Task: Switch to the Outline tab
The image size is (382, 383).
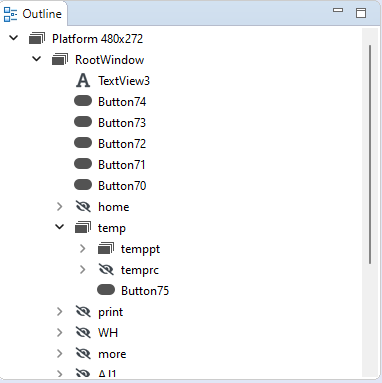Action: [33, 14]
